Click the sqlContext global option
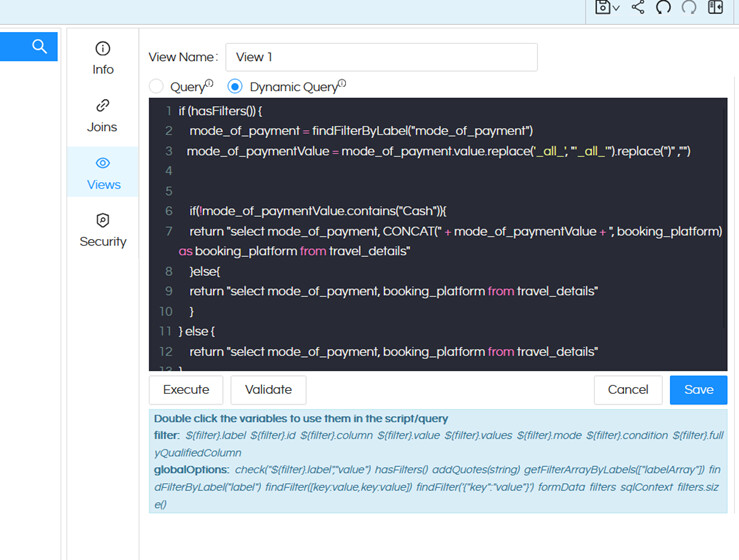The height and width of the screenshot is (560, 739). point(647,487)
